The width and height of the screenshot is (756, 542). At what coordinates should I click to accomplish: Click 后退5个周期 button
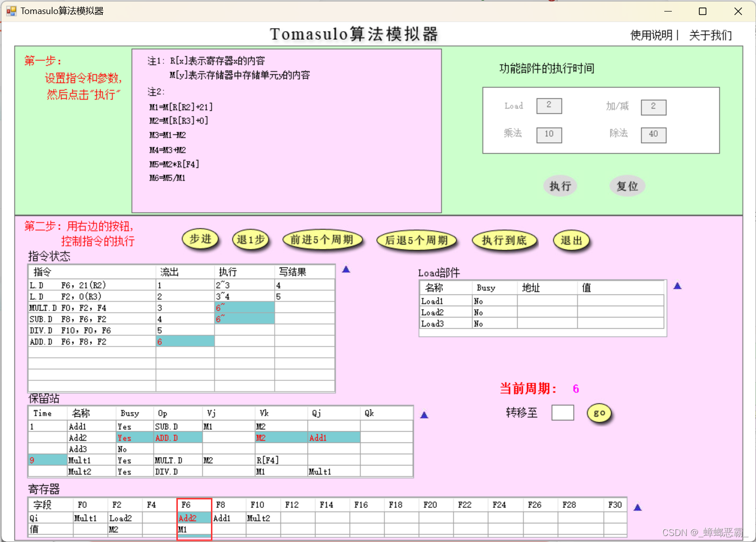(x=416, y=240)
